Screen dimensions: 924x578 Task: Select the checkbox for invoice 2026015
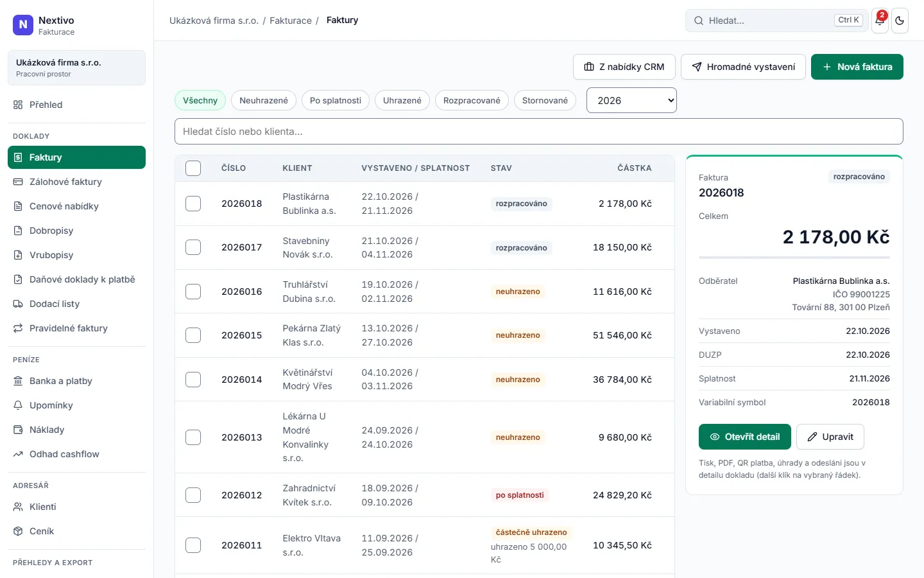[x=193, y=335]
